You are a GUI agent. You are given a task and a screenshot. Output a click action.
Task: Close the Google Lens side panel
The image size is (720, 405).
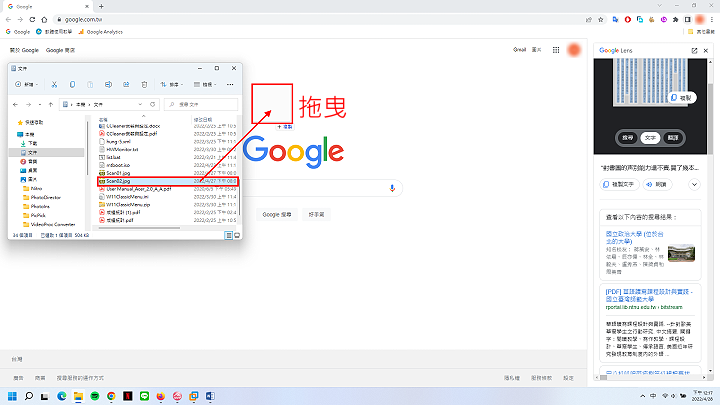point(706,51)
